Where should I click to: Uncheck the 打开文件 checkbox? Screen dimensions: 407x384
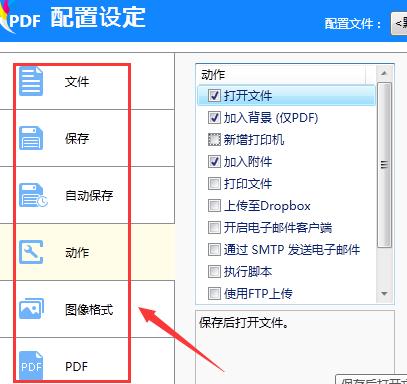click(214, 96)
